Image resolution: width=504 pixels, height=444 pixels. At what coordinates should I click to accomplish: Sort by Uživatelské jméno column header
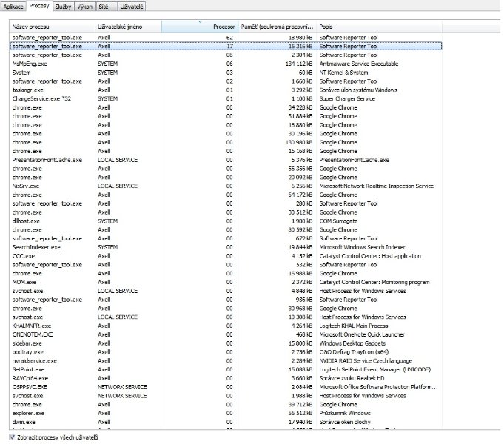(x=128, y=27)
